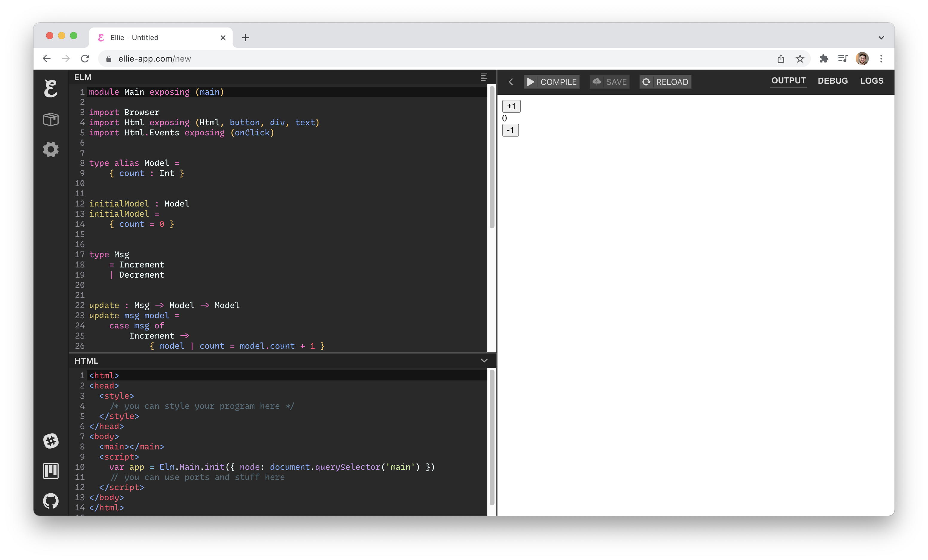Click the RELOAD button

665,82
